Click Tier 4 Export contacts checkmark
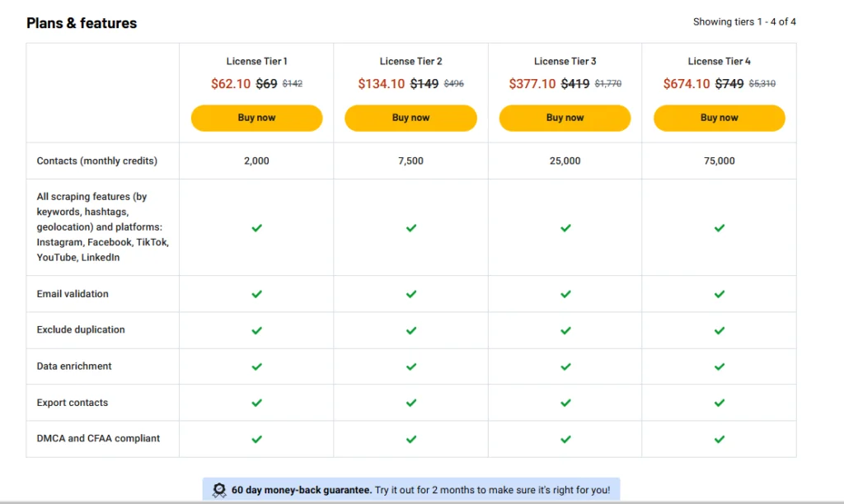 [719, 403]
